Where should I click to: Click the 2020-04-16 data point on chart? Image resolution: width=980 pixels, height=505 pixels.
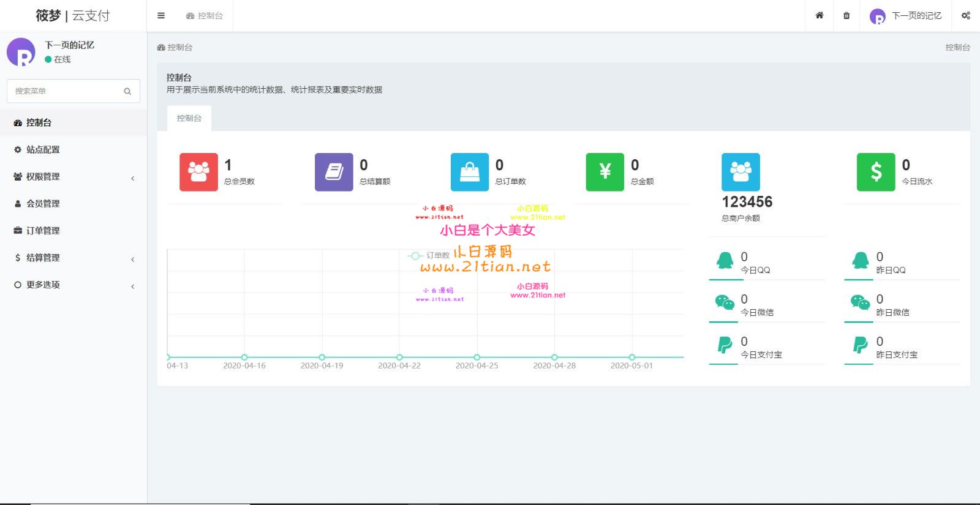pyautogui.click(x=244, y=357)
